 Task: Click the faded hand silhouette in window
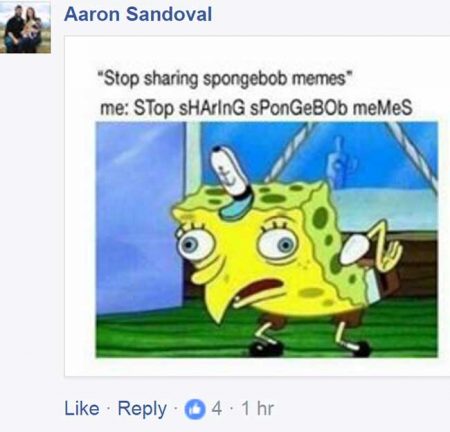pyautogui.click(x=340, y=163)
